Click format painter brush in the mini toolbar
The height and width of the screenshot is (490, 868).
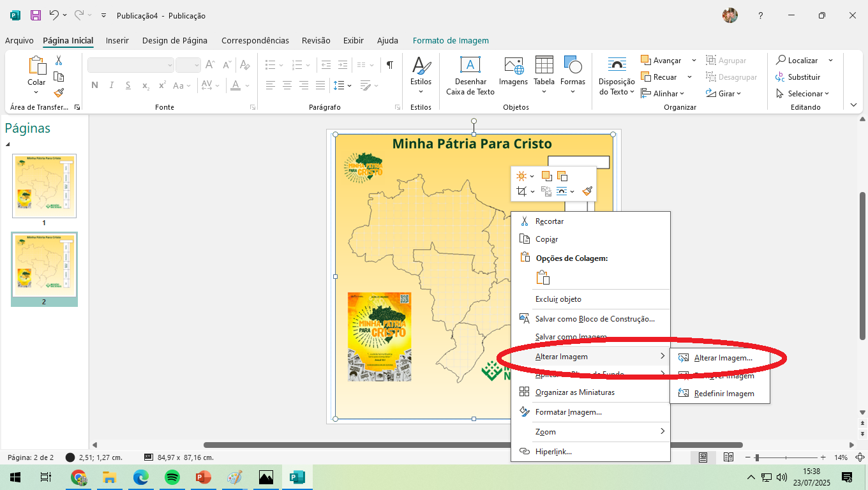coord(587,191)
